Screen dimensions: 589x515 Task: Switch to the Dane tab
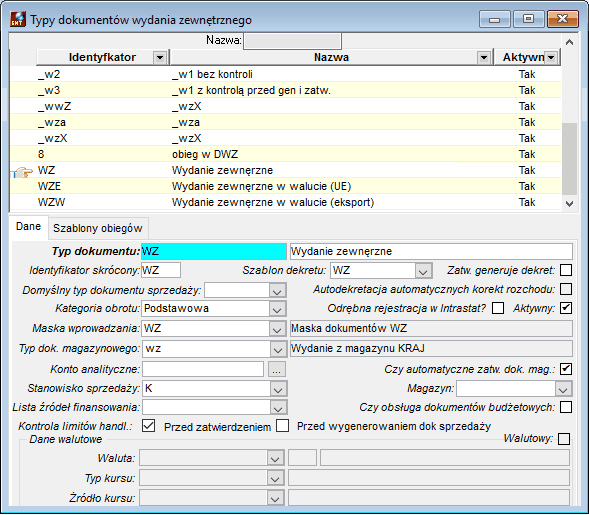coord(29,227)
